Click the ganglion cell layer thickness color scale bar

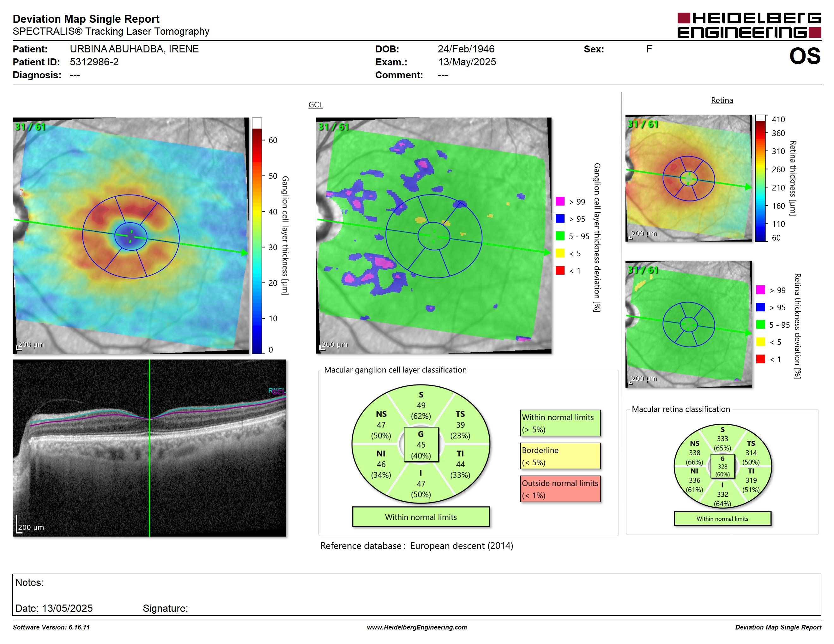257,236
